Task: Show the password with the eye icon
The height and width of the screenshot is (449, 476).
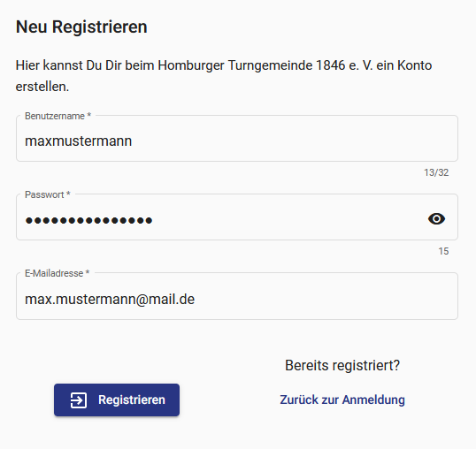Action: point(436,218)
